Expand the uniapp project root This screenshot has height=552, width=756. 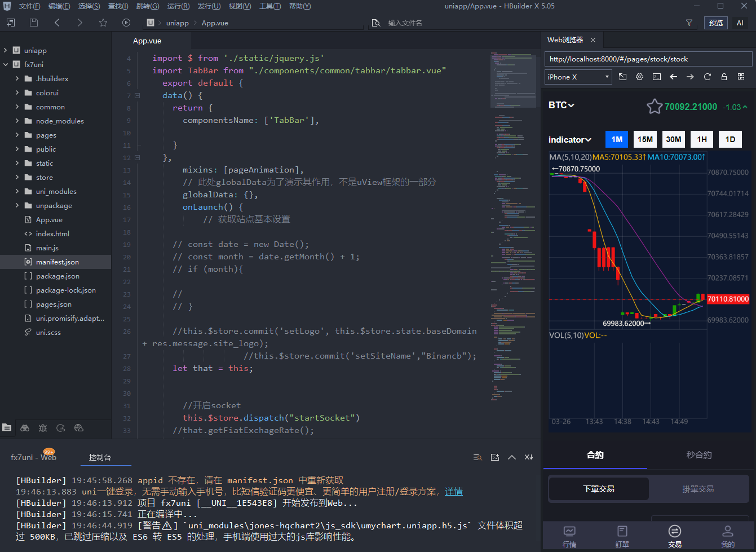coord(6,51)
